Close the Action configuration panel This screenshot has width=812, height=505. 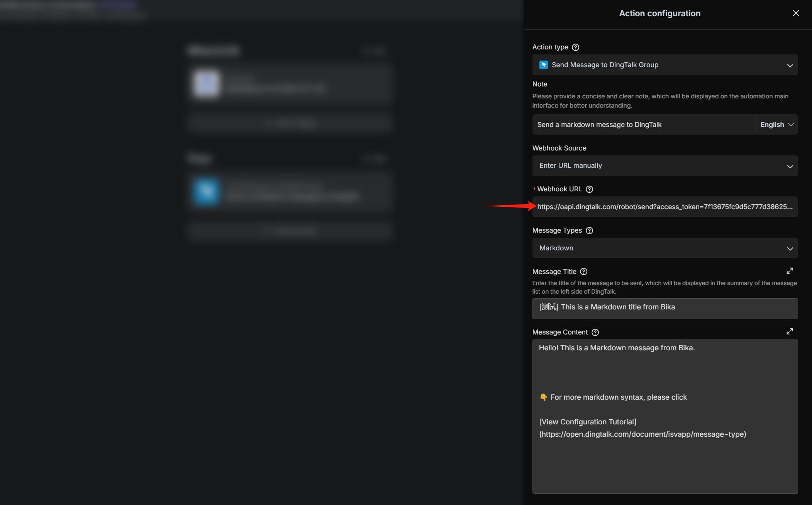(x=796, y=13)
